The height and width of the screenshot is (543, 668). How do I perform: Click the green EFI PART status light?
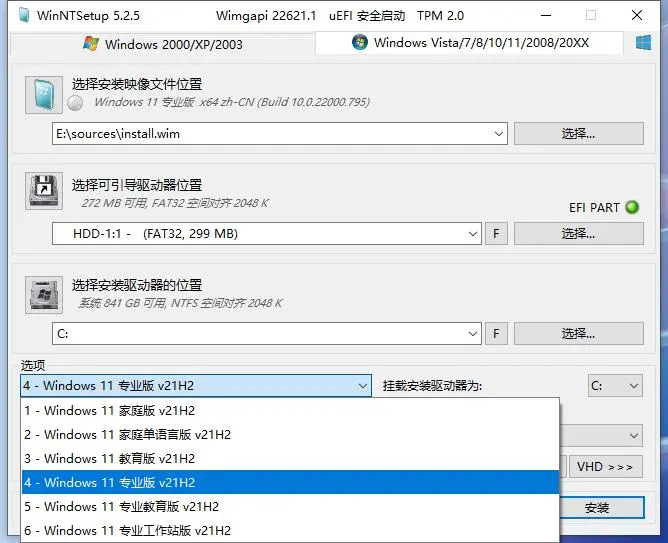[x=632, y=207]
